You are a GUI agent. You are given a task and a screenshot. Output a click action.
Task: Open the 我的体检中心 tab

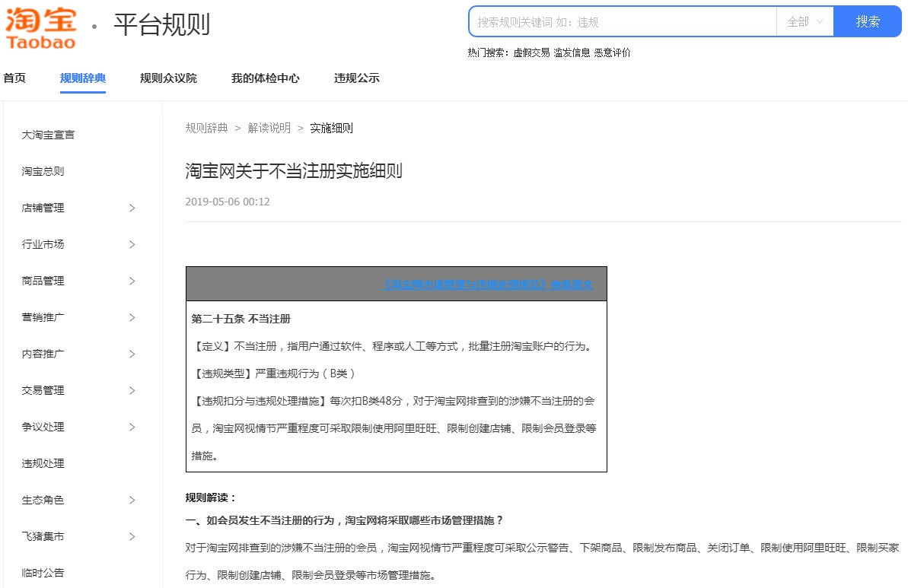click(x=265, y=78)
